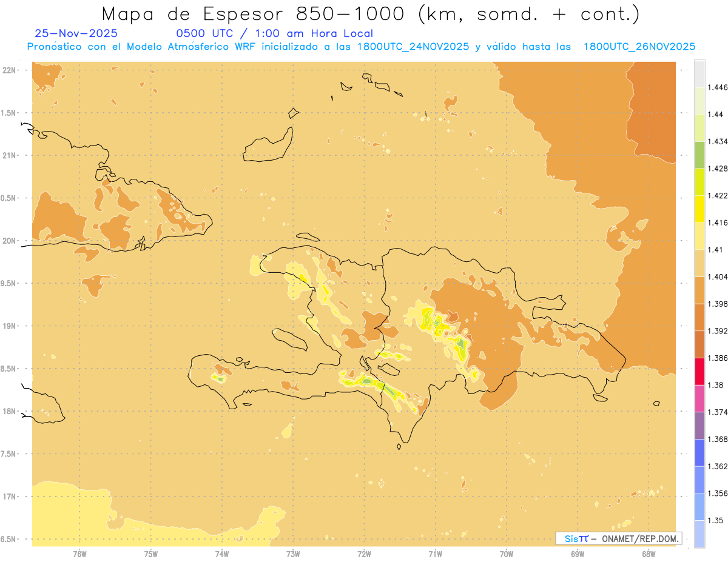This screenshot has height=562, width=728.
Task: Click the '1.356' legend value
Action: click(x=719, y=493)
